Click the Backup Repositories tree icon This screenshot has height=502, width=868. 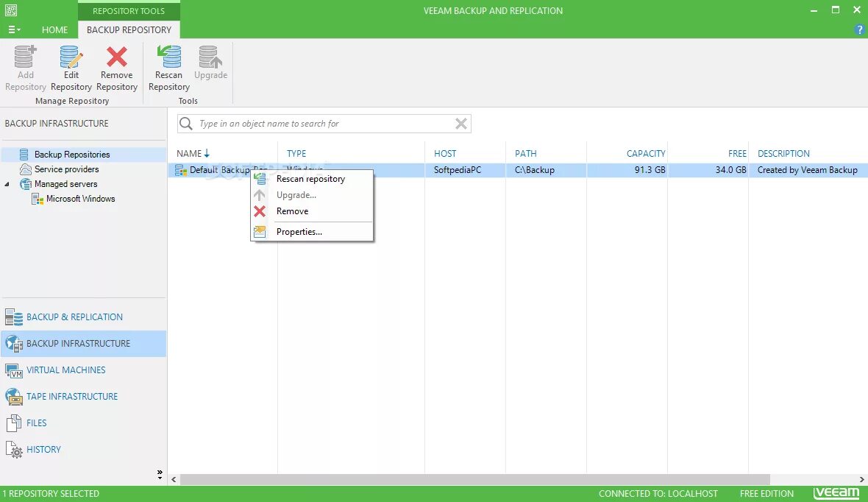click(24, 155)
